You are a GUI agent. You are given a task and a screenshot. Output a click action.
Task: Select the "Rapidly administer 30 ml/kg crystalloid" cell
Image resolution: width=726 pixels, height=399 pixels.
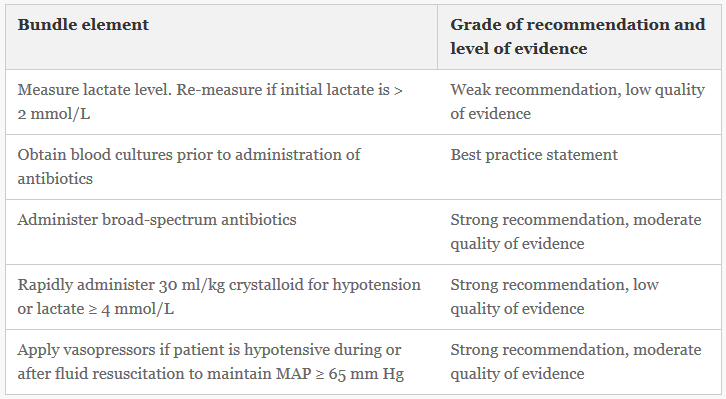pos(221,297)
